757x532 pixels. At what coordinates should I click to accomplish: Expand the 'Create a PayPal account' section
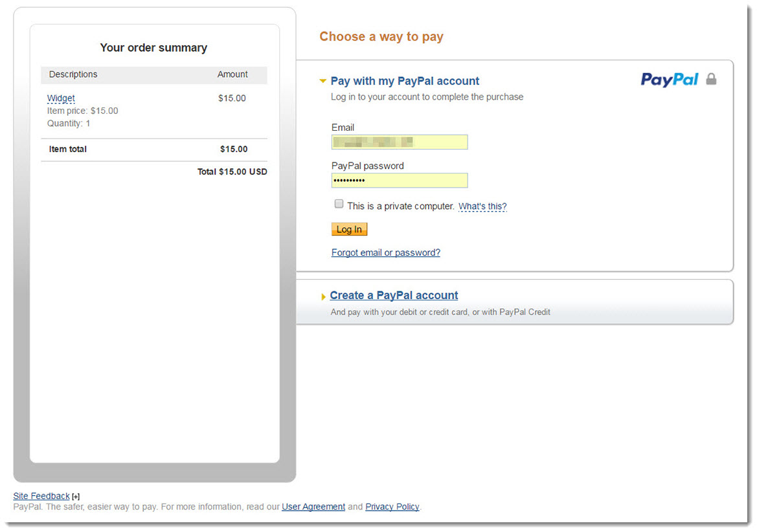click(393, 295)
